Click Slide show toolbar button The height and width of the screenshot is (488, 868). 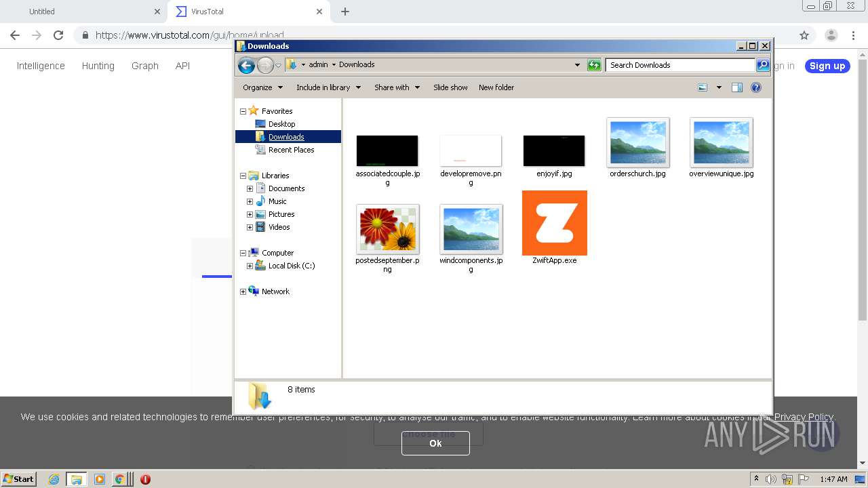(x=450, y=87)
